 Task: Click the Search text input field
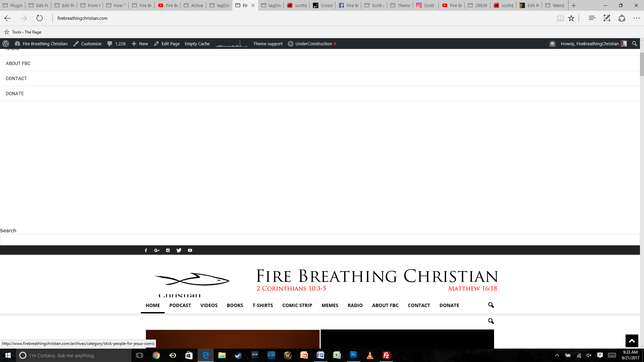pos(320,240)
